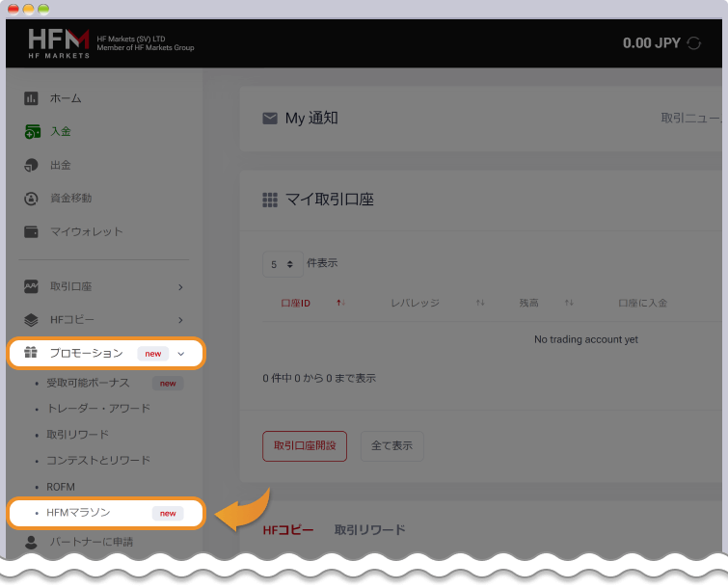Click the マイウォレット wallet icon
Screen dimensions: 728x588
31,231
